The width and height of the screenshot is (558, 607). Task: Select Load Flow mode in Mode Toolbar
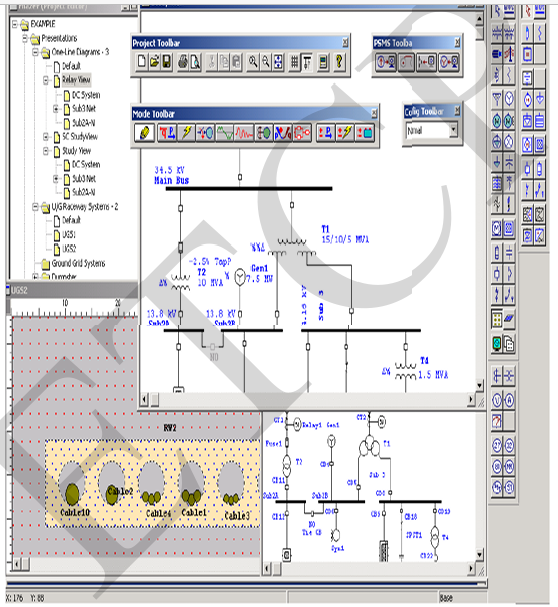pos(167,133)
